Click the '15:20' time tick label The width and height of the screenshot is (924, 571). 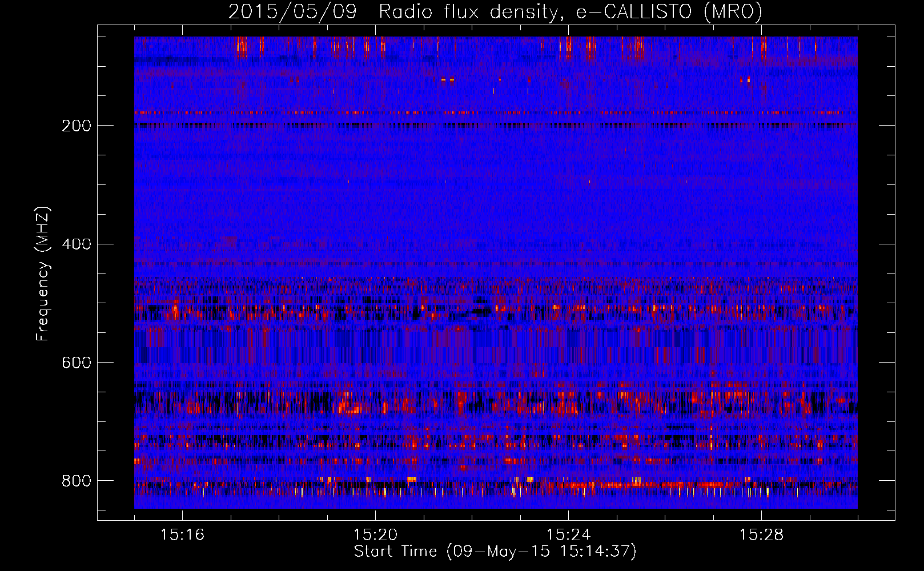pyautogui.click(x=375, y=534)
